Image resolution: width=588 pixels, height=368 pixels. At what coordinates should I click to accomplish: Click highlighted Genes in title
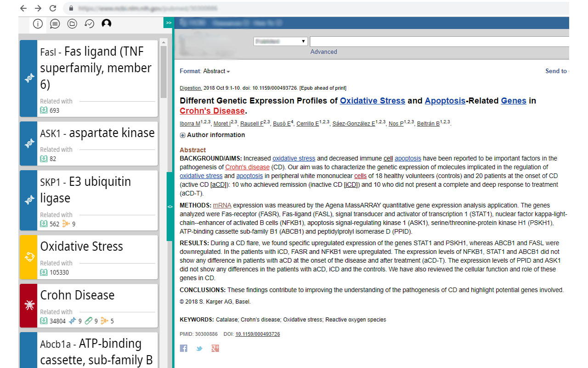pyautogui.click(x=514, y=101)
